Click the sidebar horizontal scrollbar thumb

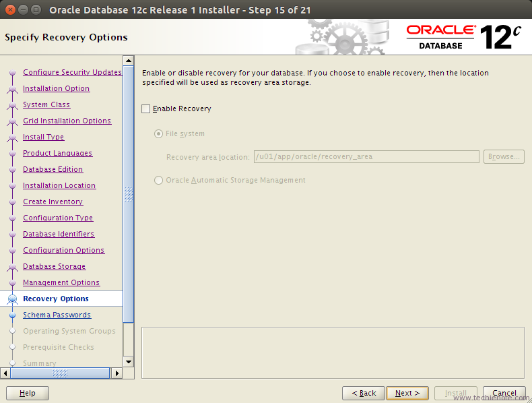click(60, 373)
